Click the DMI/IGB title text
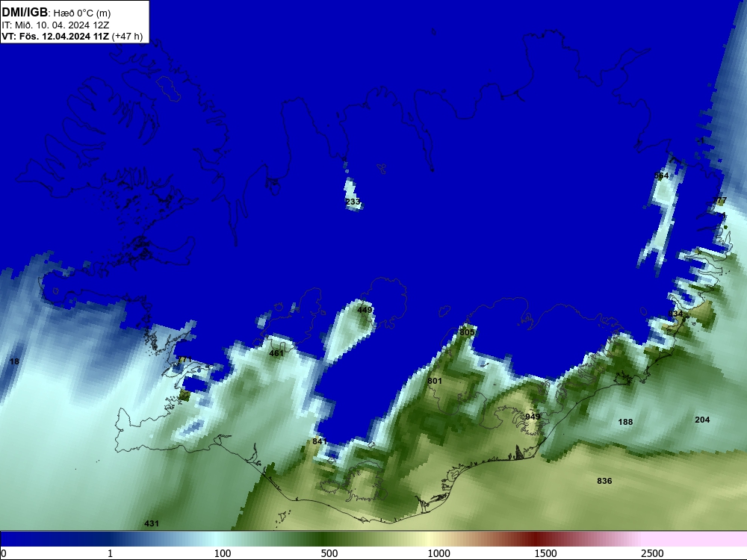The height and width of the screenshot is (560, 747). [x=25, y=13]
